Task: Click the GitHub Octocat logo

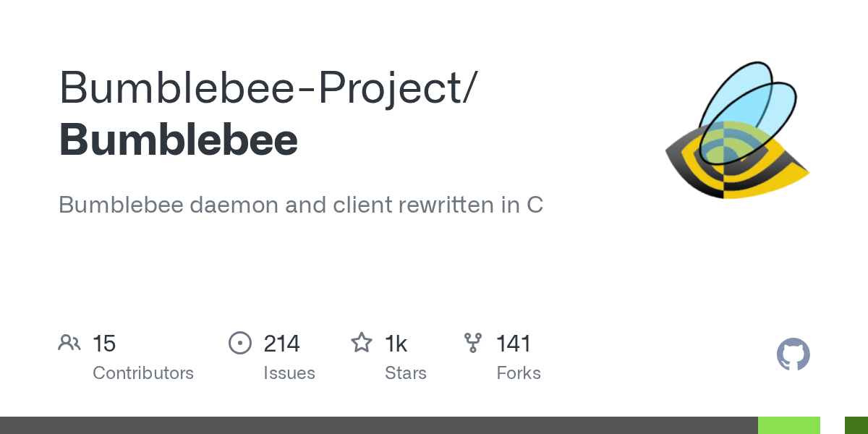Action: (x=793, y=355)
